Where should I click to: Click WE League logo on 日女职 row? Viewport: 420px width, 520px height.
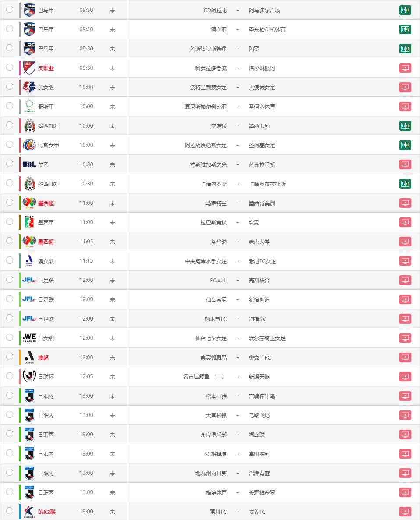pos(29,338)
